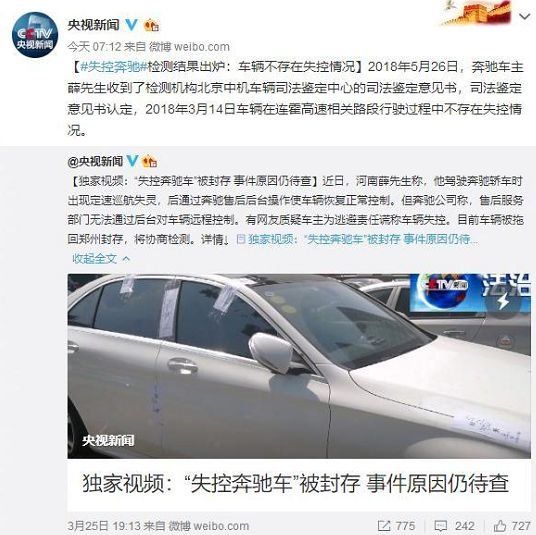Open the comments icon showing 242

454,525
